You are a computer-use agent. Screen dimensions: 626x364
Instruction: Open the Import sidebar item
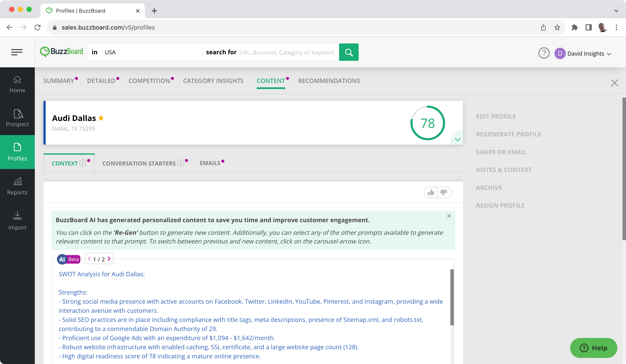(x=17, y=221)
